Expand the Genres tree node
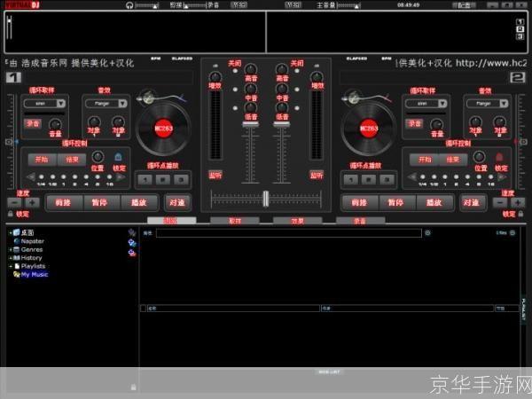 pos(11,250)
